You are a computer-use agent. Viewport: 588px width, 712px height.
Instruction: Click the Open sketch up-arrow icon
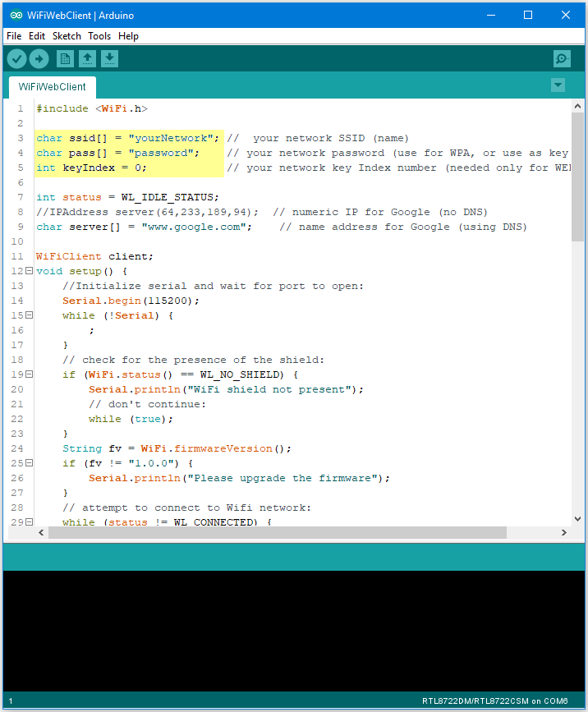click(87, 58)
